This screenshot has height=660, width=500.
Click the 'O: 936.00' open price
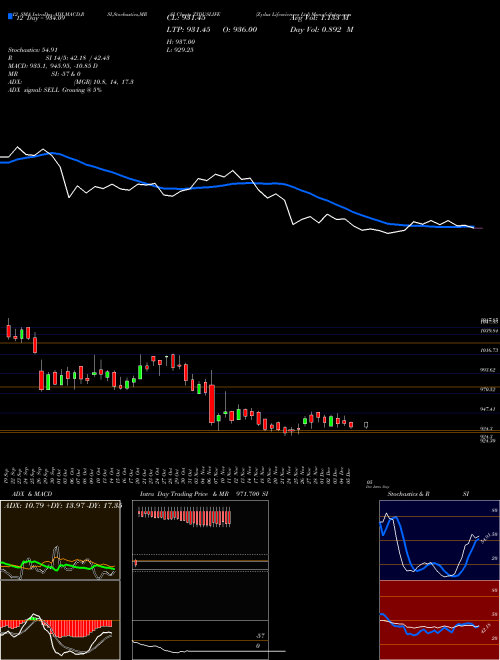click(240, 30)
